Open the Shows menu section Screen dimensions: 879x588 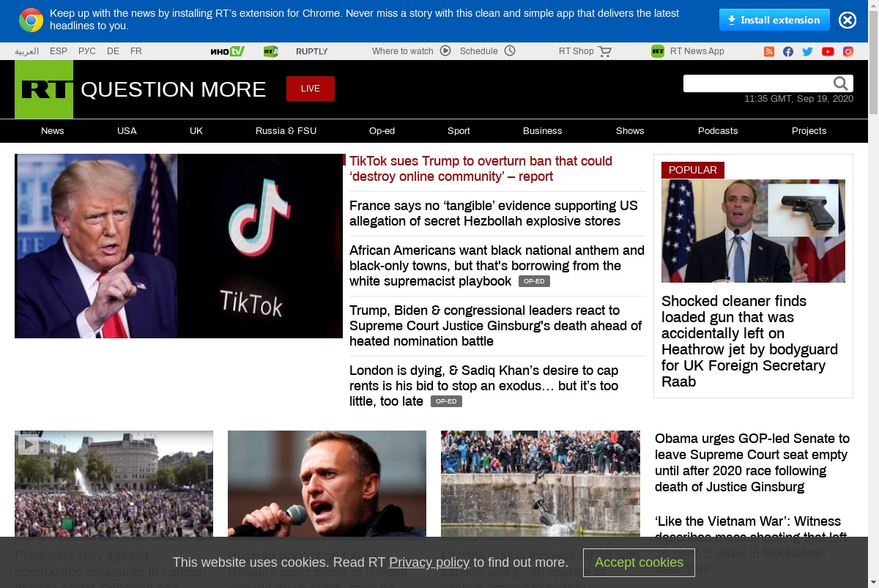coord(630,131)
